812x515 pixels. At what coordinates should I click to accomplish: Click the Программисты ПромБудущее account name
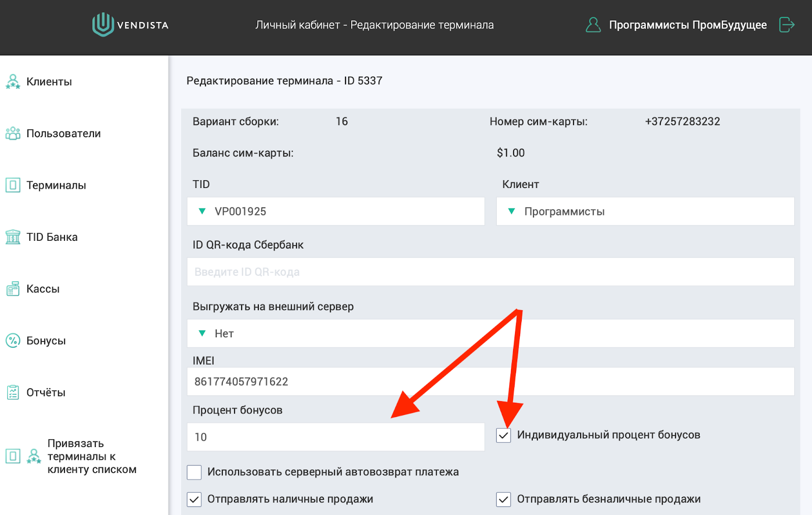click(688, 25)
